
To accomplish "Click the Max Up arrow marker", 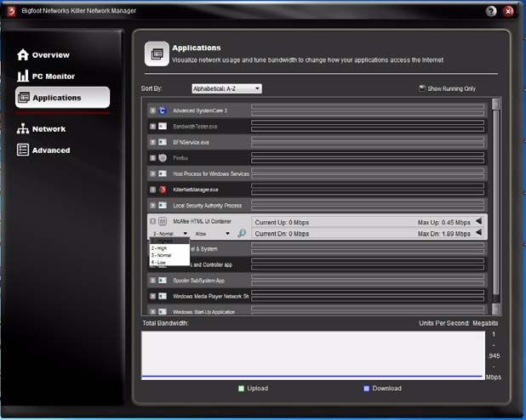I will point(479,221).
